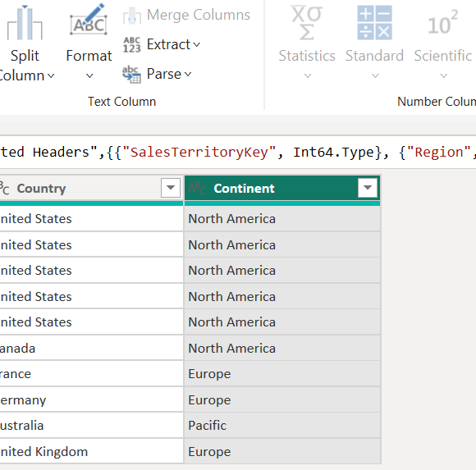Click inside the formula bar text

(x=238, y=152)
